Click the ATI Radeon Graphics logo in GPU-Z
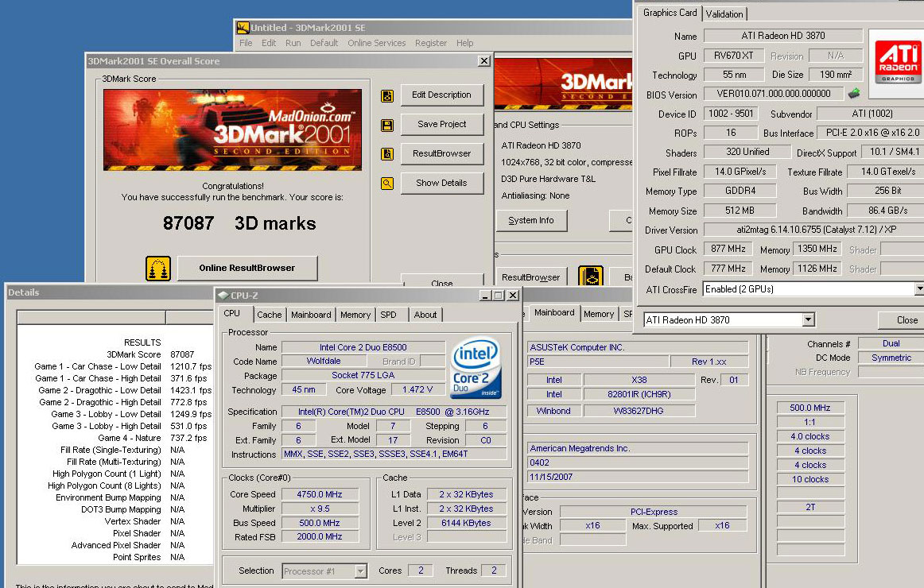Viewport: 924px width, 588px height. (x=898, y=63)
